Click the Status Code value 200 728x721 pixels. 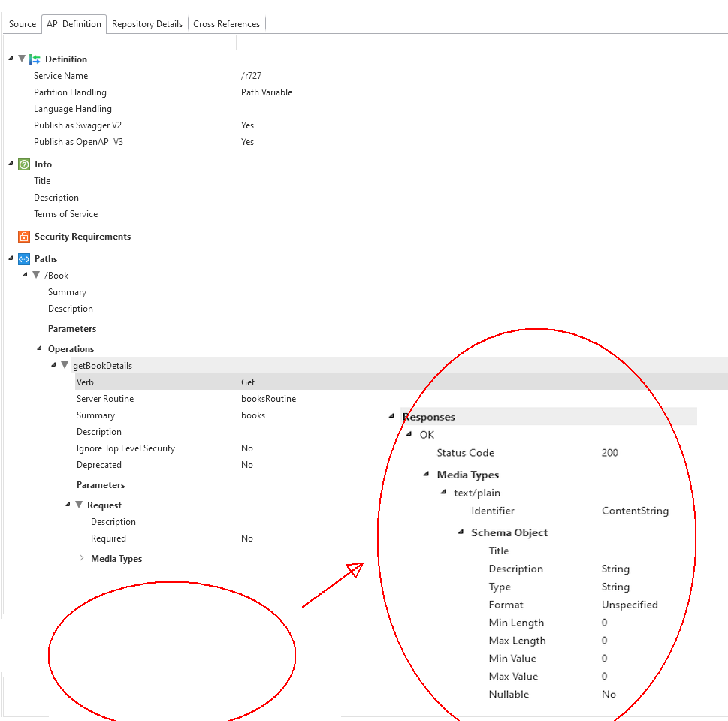click(x=609, y=453)
